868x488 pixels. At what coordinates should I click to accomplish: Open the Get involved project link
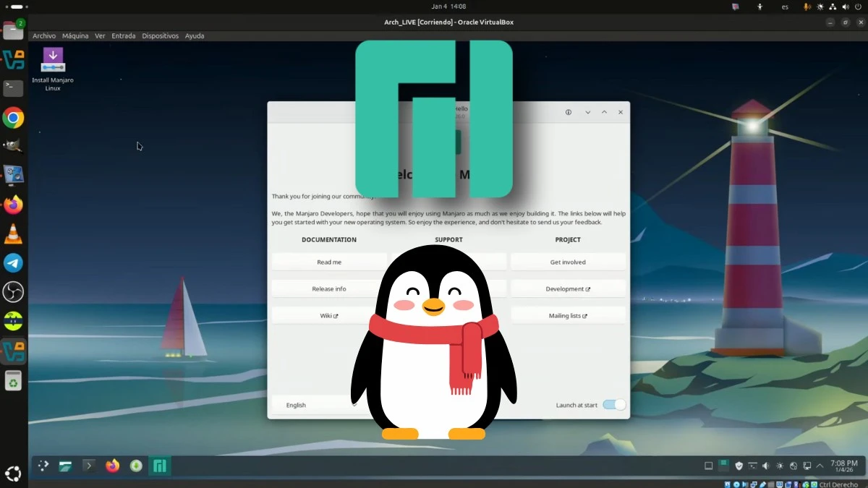tap(568, 262)
